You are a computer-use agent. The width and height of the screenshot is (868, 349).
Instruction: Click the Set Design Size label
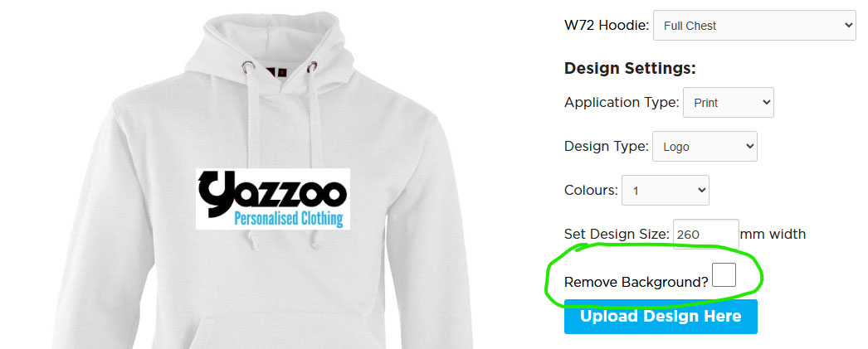click(x=617, y=234)
